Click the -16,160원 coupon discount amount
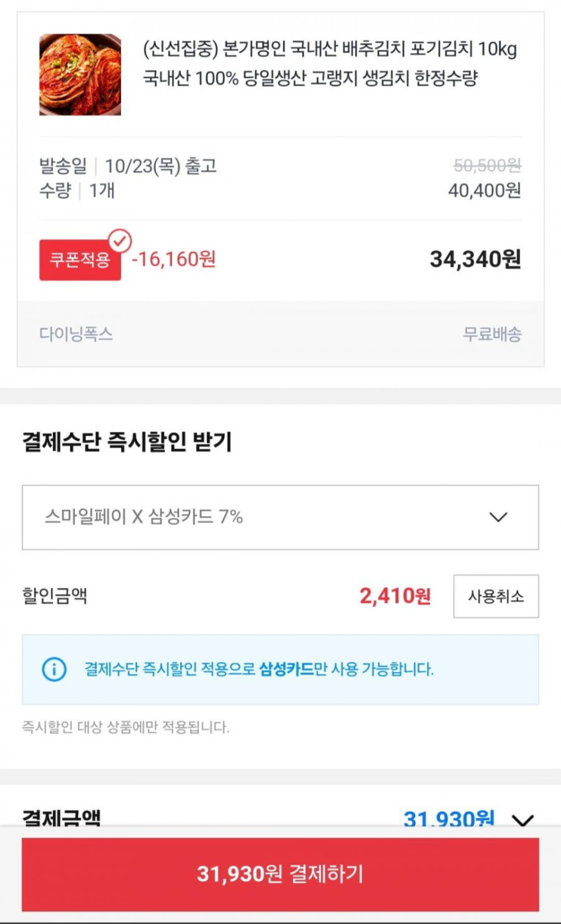The image size is (561, 924). pyautogui.click(x=174, y=259)
